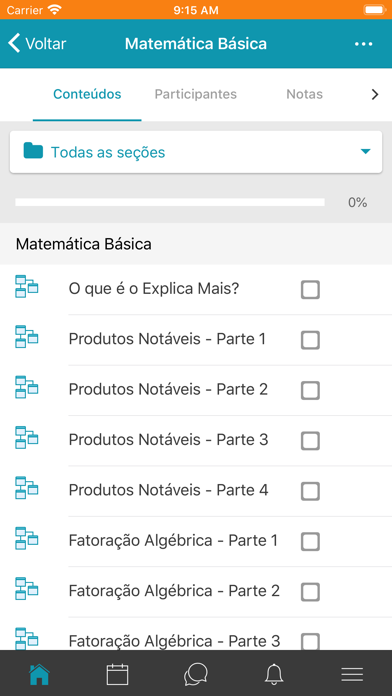Click the dropdown arrow in sections selector
This screenshot has height=696, width=392.
click(365, 152)
